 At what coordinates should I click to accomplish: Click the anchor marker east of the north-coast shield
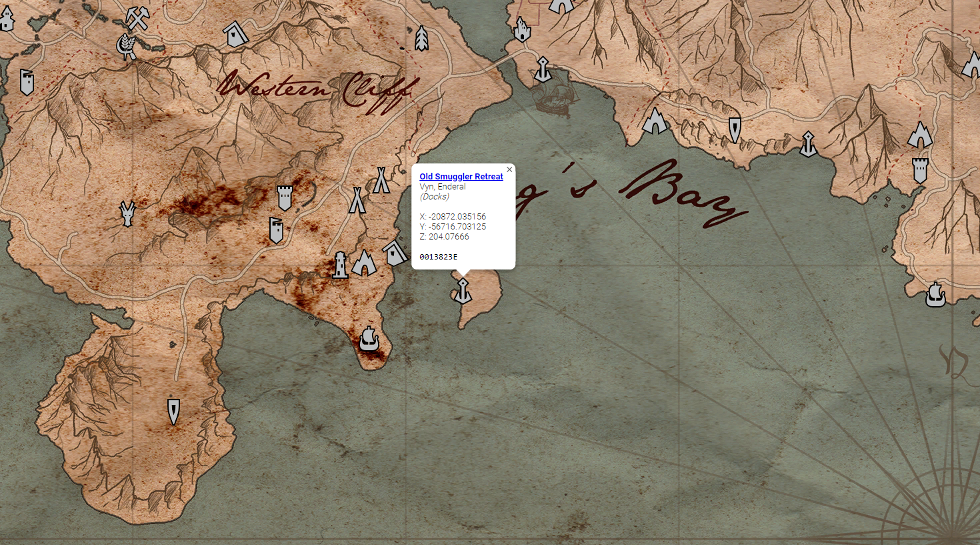[808, 144]
